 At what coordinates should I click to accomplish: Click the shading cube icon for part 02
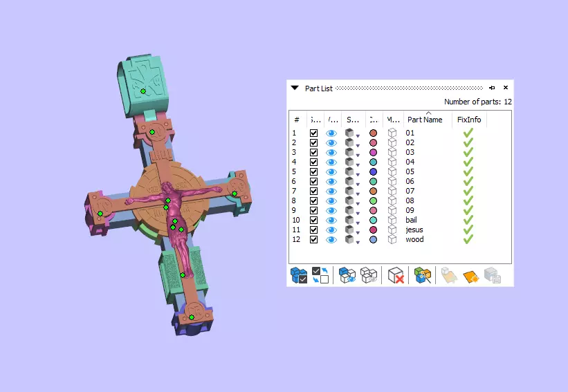349,142
